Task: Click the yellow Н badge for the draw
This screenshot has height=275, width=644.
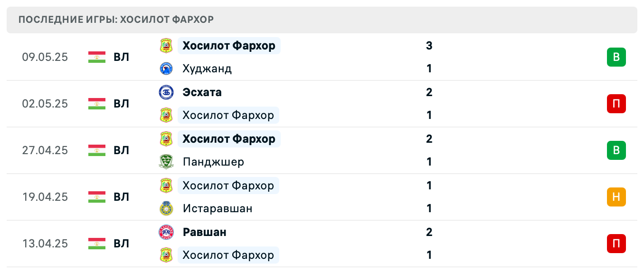Action: click(617, 197)
